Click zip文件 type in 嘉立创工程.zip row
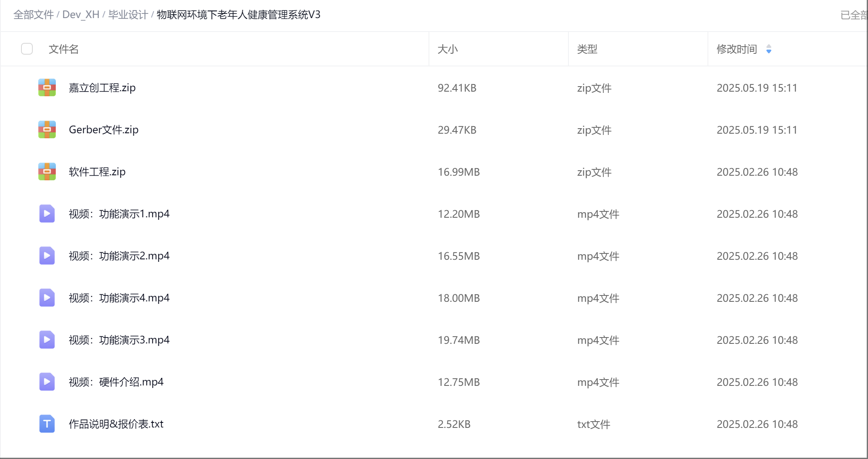The image size is (868, 459). click(594, 88)
